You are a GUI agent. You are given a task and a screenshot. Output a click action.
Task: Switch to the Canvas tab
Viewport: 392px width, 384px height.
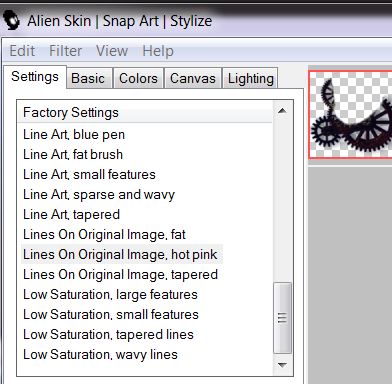[x=193, y=78]
